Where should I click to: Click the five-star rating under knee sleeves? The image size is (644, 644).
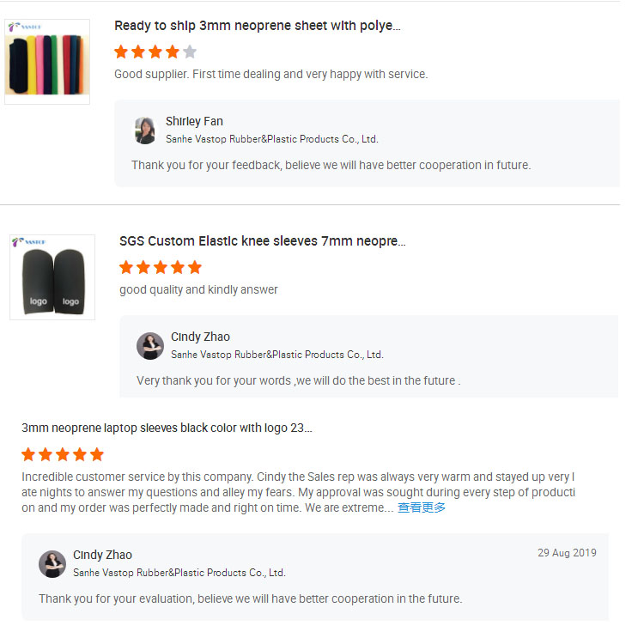(x=161, y=267)
